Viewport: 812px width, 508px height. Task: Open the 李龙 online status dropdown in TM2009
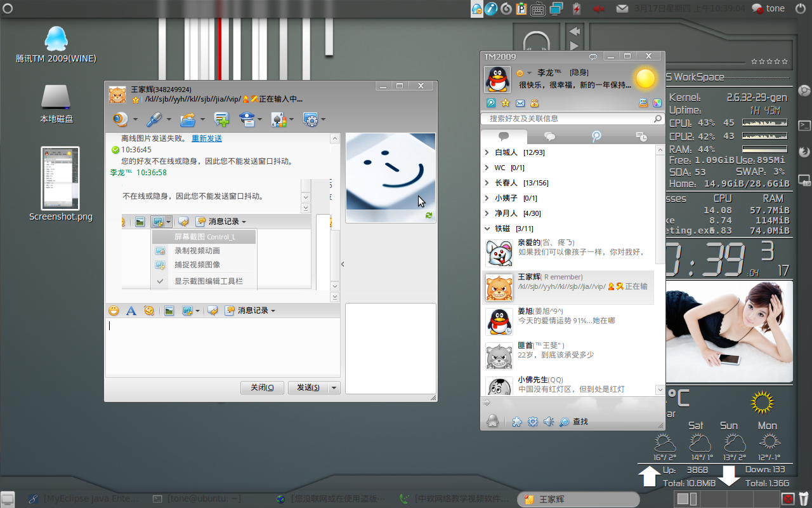524,73
